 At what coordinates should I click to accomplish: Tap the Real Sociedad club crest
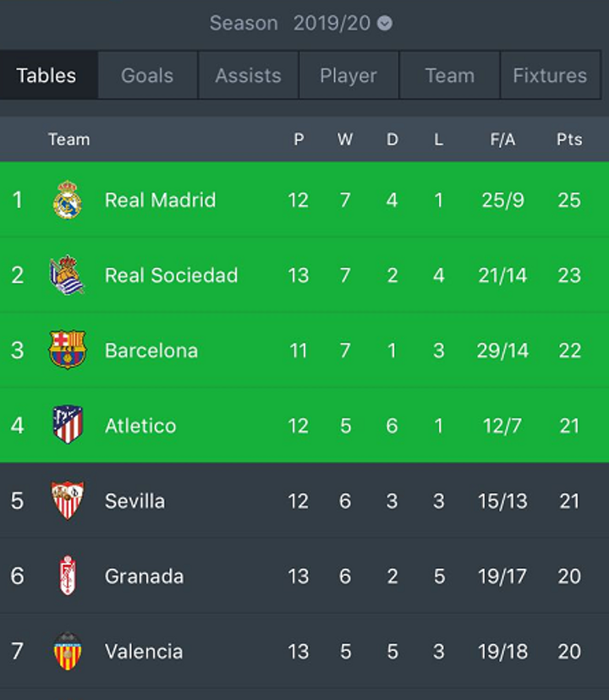[67, 275]
